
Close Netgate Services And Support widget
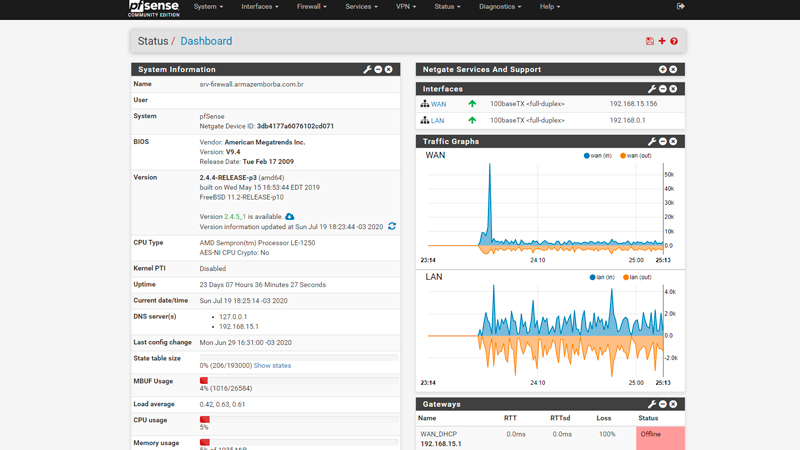click(x=673, y=69)
